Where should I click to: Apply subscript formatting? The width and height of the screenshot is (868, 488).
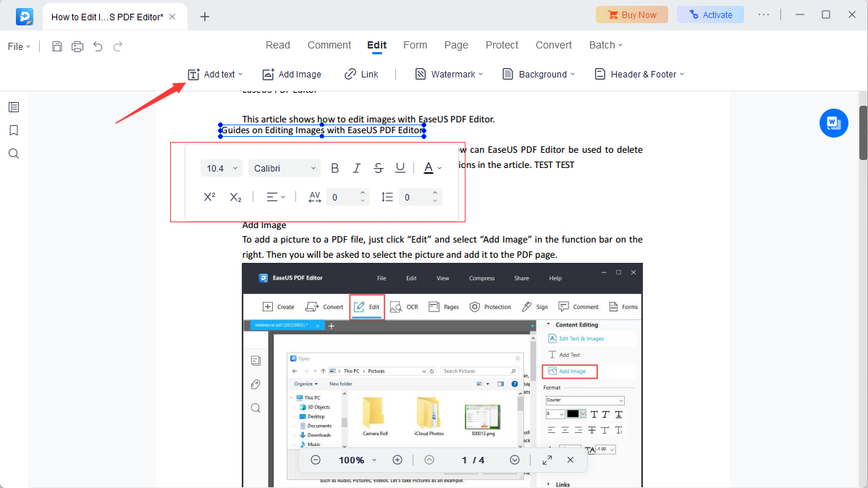235,197
